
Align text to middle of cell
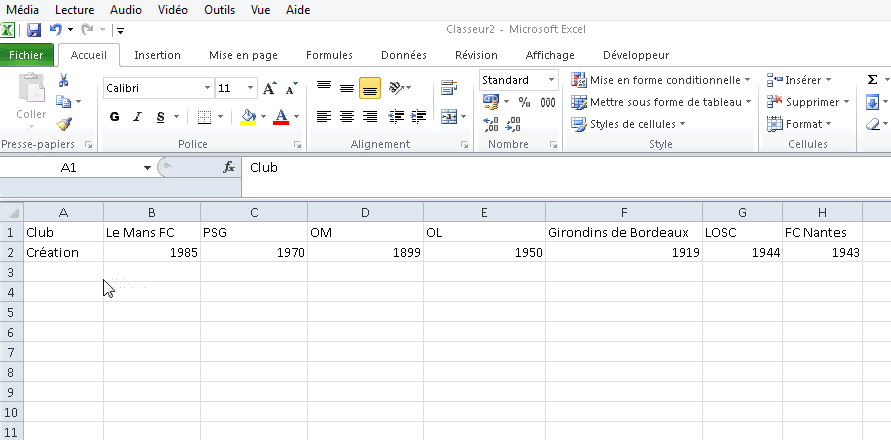347,88
